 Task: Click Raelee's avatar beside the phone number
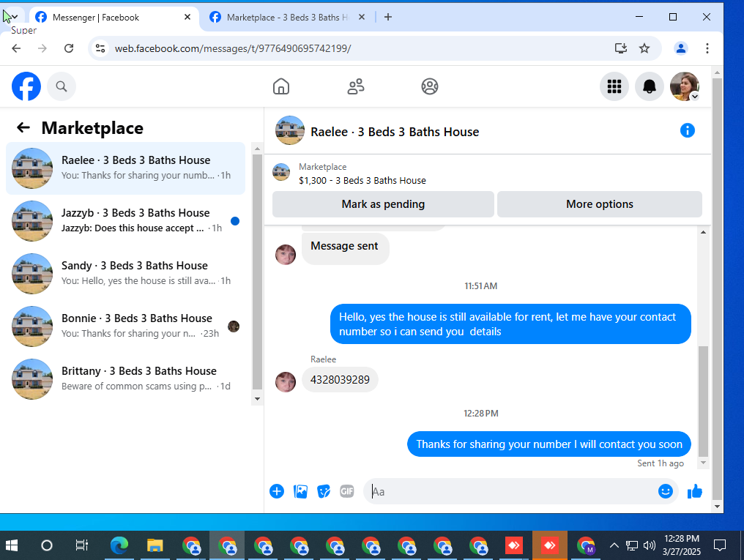pyautogui.click(x=285, y=381)
